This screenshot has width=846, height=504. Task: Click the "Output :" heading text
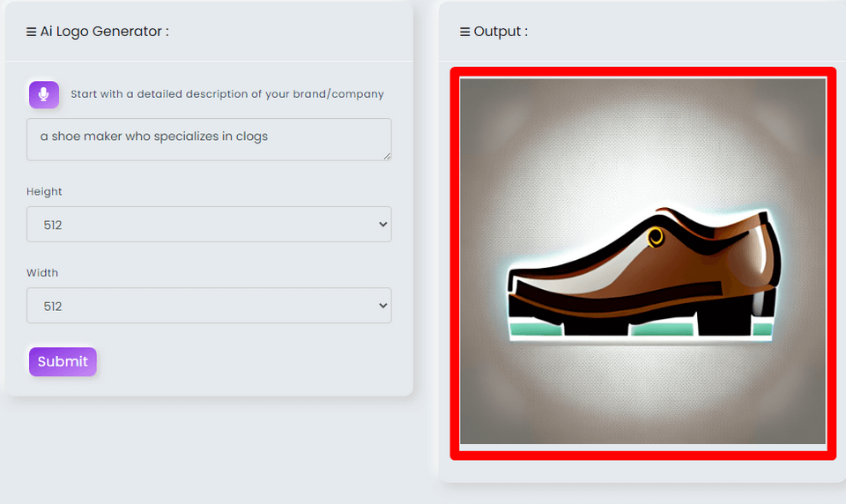pyautogui.click(x=501, y=32)
